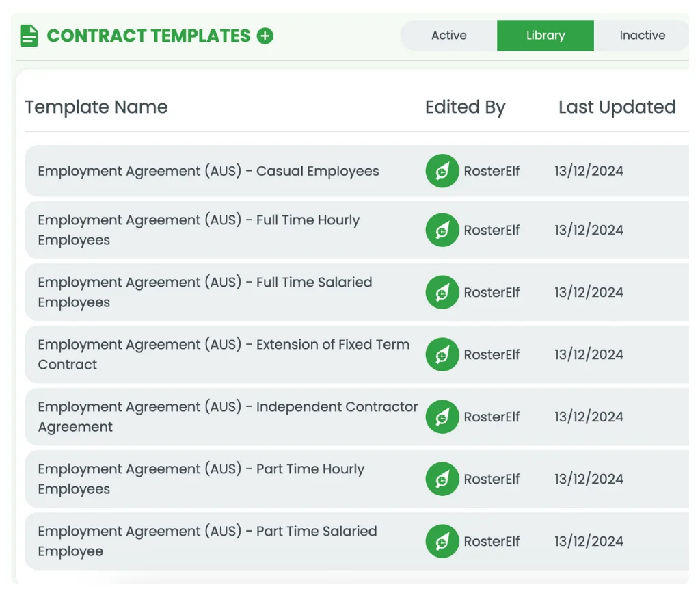Click the RosterElf leaf icon on Casual Employees row
This screenshot has width=700, height=589.
coord(442,171)
